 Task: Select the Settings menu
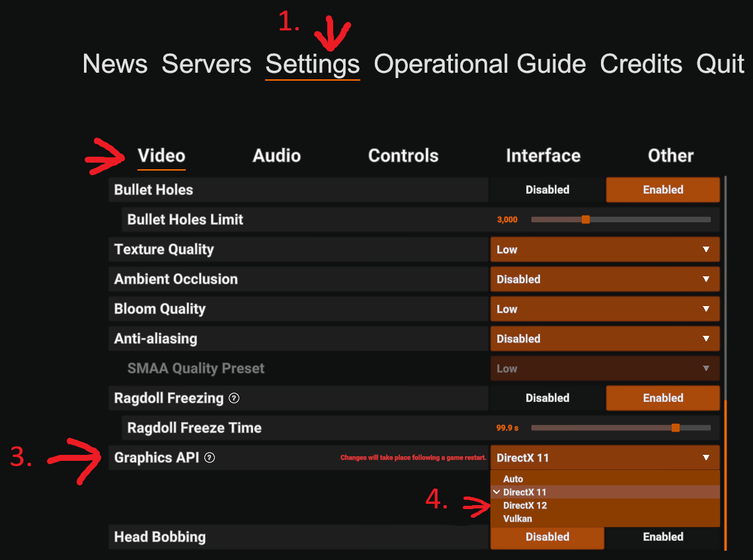click(313, 65)
